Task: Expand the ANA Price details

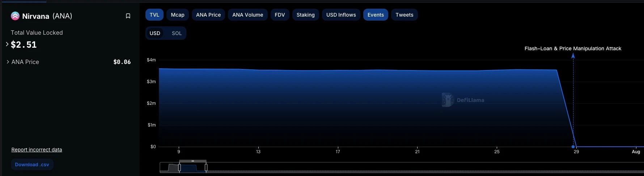Action: (x=8, y=62)
